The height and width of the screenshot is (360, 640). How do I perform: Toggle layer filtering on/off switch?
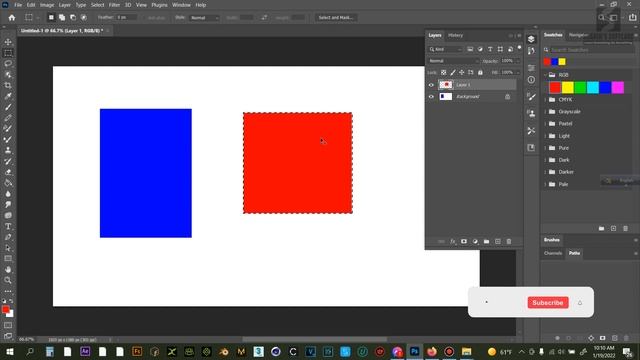[519, 48]
